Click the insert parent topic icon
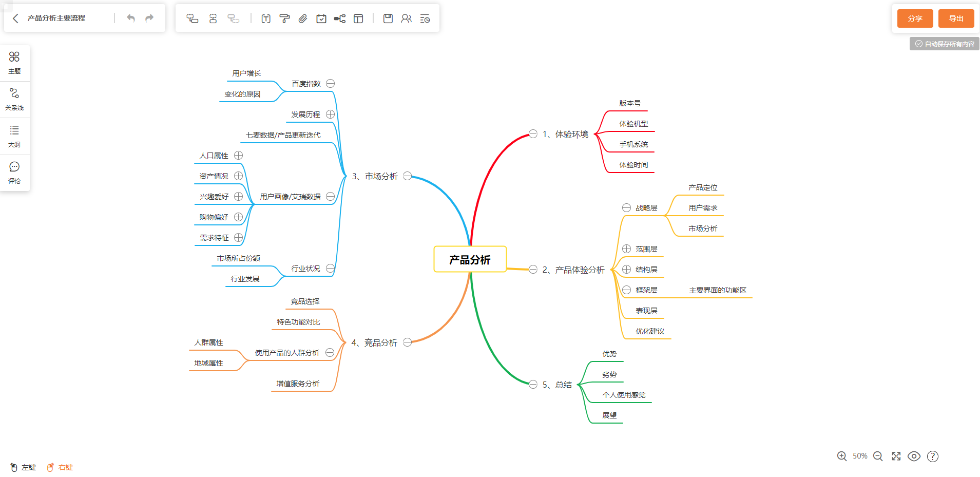 pos(234,18)
